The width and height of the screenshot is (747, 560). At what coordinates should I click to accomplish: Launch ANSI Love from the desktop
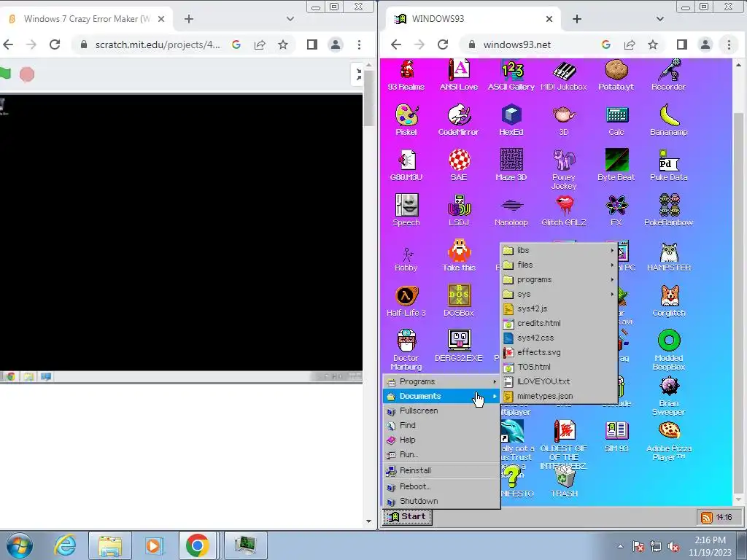(459, 75)
